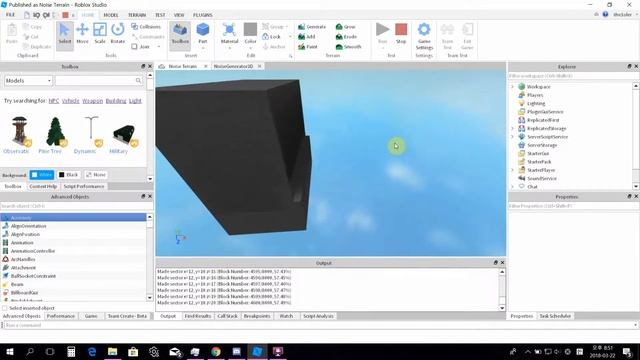The height and width of the screenshot is (360, 640).
Task: Open the Color dropdown arrow
Action: (x=250, y=48)
